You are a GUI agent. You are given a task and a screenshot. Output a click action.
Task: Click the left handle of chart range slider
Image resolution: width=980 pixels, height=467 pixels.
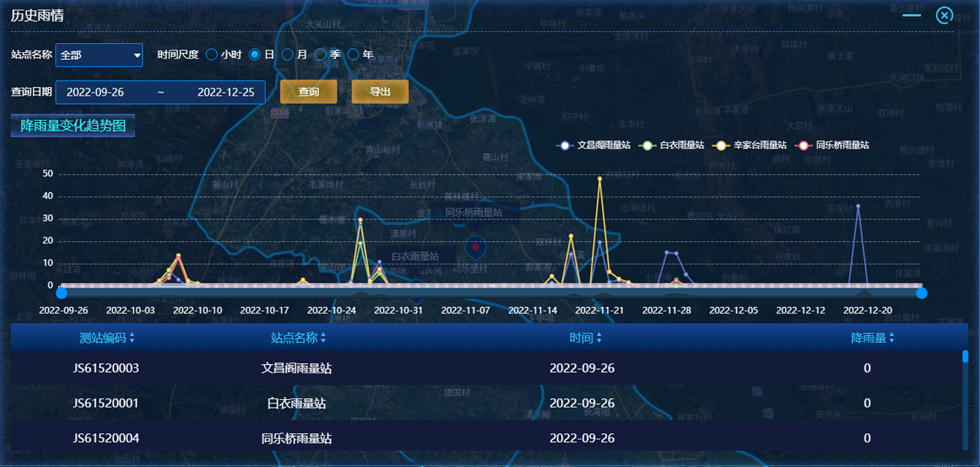61,293
